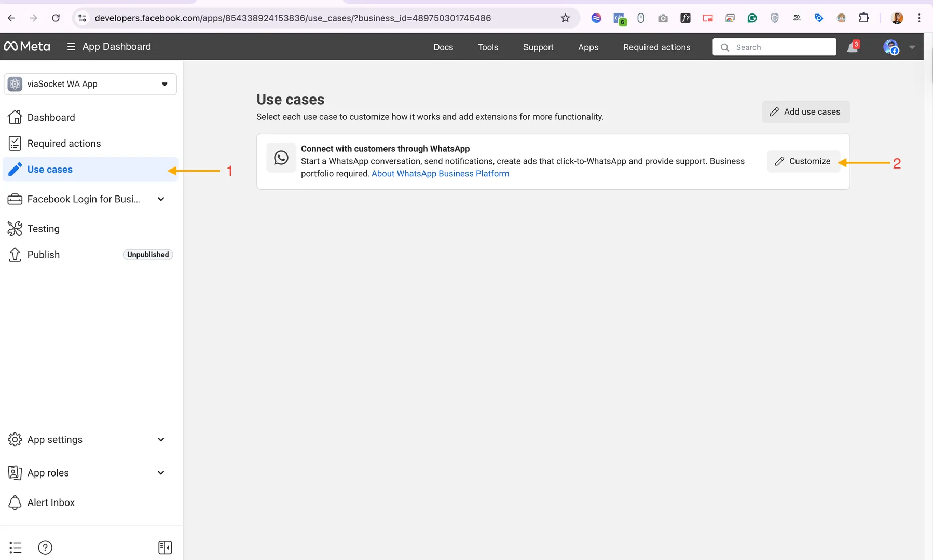Click the WhatsApp icon on the use case card
The height and width of the screenshot is (560, 933).
pos(281,158)
